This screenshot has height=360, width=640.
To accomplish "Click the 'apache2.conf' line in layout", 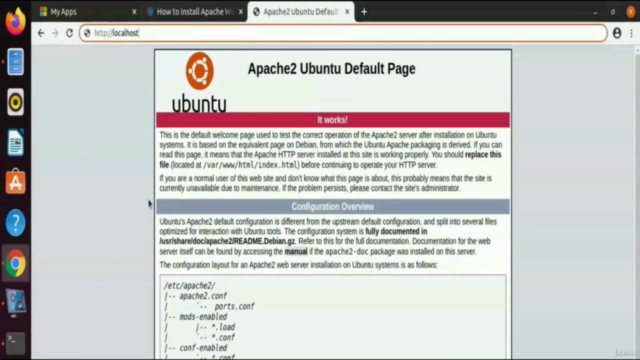I will click(203, 296).
